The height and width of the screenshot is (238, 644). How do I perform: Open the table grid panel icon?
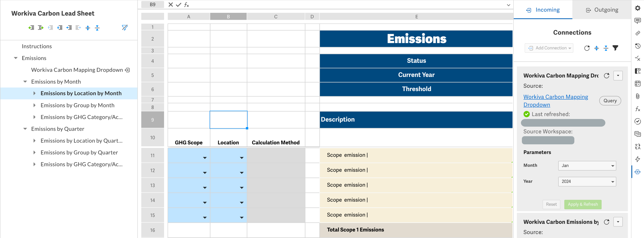[638, 84]
